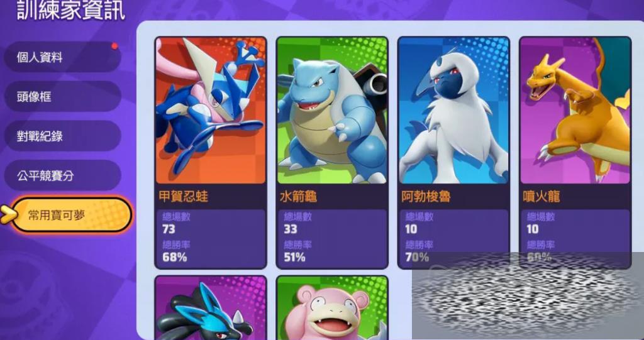Click the 阿勃梭魯 name label

(426, 196)
